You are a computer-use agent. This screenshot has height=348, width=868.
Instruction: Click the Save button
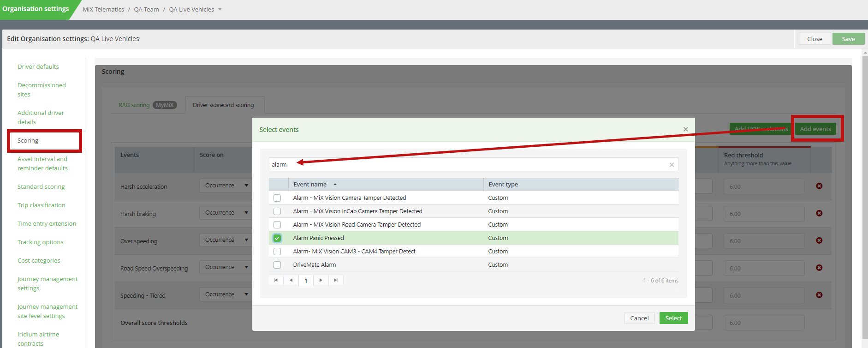tap(848, 39)
